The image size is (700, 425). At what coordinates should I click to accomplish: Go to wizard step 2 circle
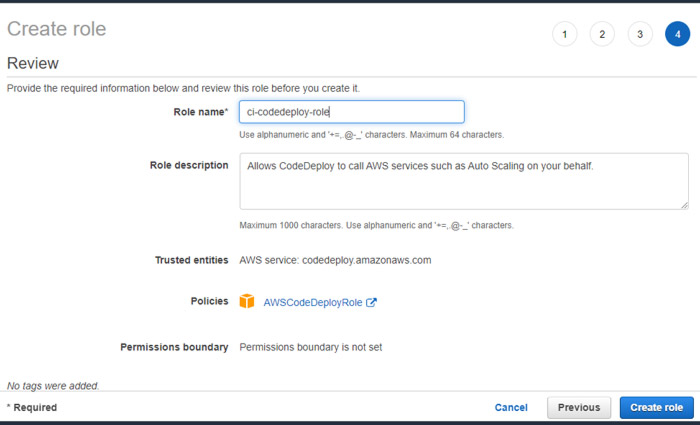tap(602, 34)
